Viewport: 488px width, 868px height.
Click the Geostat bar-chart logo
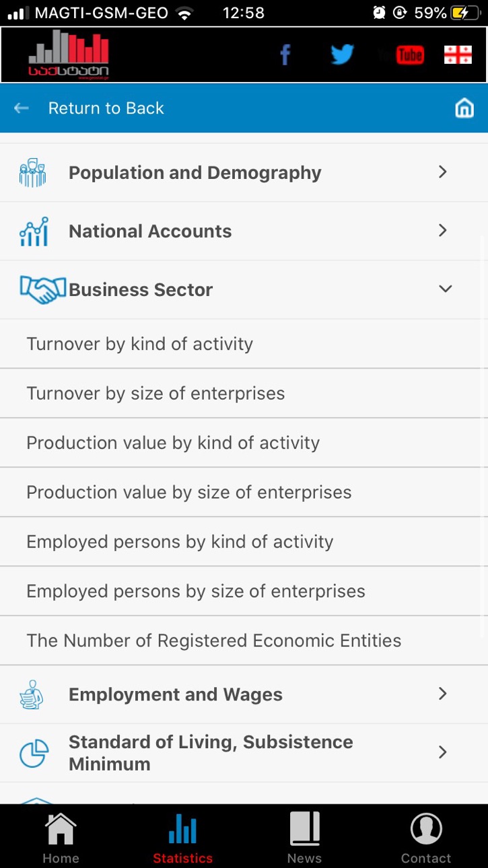pyautogui.click(x=69, y=54)
